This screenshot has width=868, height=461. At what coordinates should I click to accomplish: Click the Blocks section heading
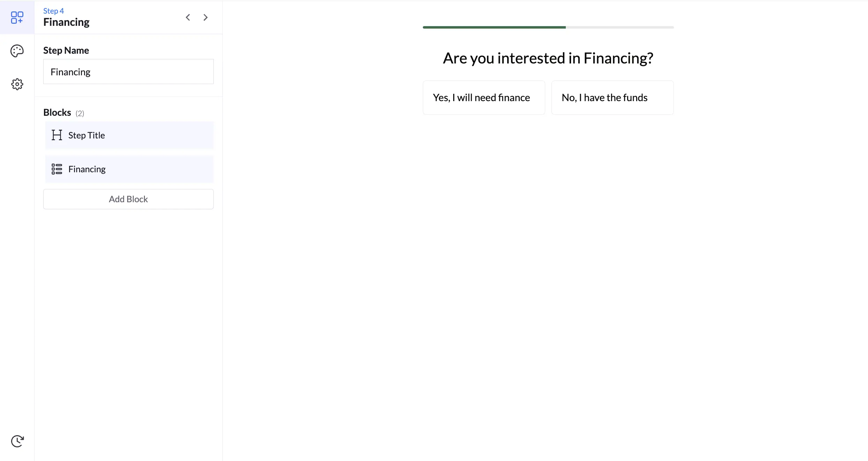[x=57, y=113]
